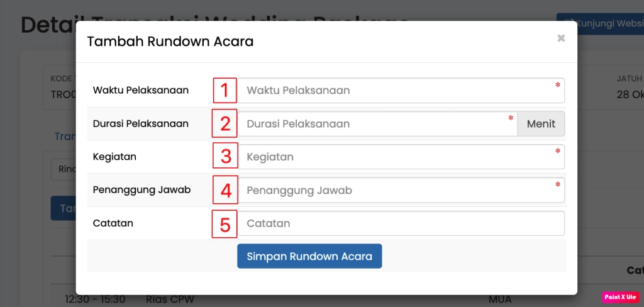Focus the Waktu Pelaksanaan input field

click(x=396, y=91)
